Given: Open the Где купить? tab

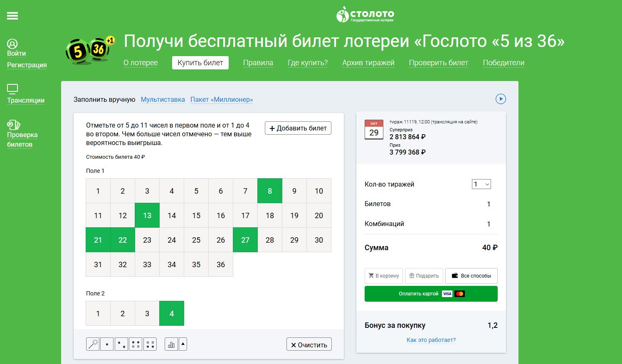Looking at the screenshot, I should (308, 63).
